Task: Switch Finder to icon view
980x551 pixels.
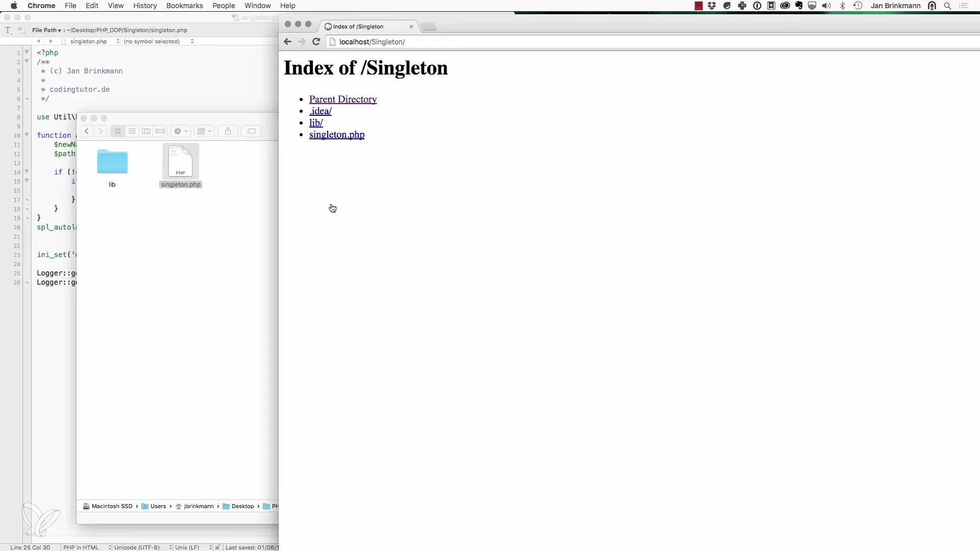Action: 118,131
